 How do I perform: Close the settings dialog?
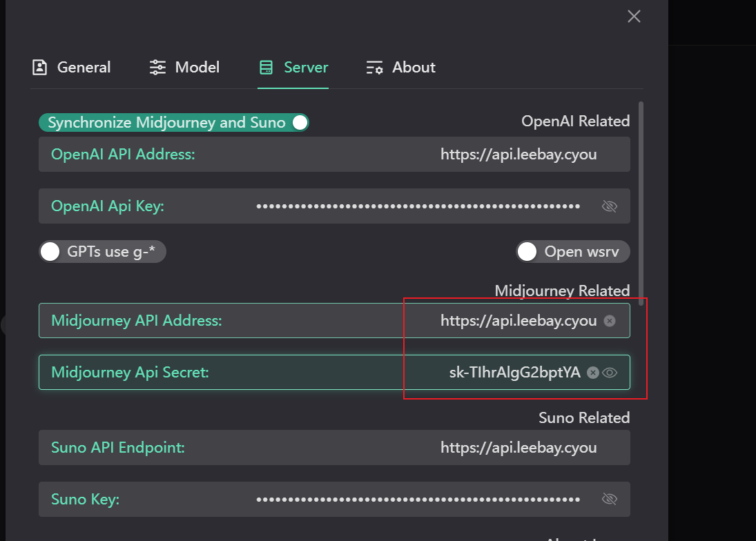coord(634,17)
